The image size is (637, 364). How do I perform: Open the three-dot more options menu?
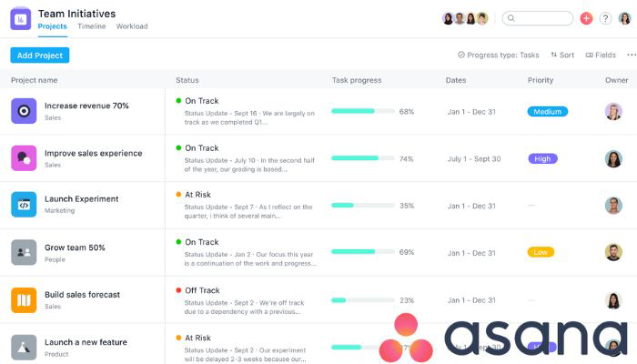632,55
